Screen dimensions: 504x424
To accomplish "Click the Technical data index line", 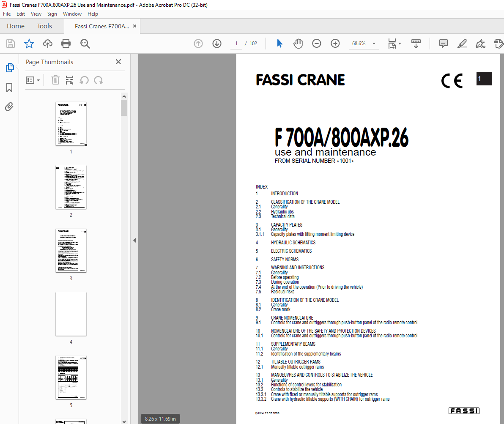I will [x=282, y=216].
